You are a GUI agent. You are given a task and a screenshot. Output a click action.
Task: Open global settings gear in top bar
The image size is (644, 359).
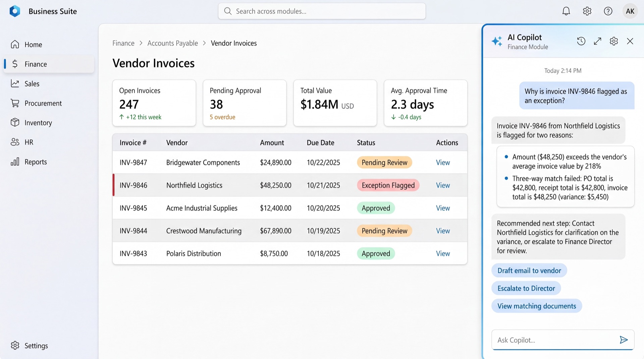click(587, 11)
